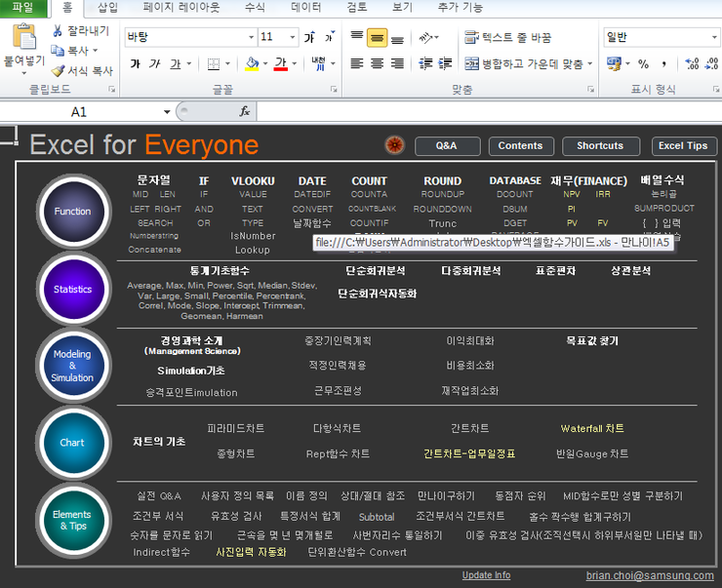Viewport: 722px width, 588px height.
Task: Switch to the Data (데이터) tab
Action: [305, 8]
